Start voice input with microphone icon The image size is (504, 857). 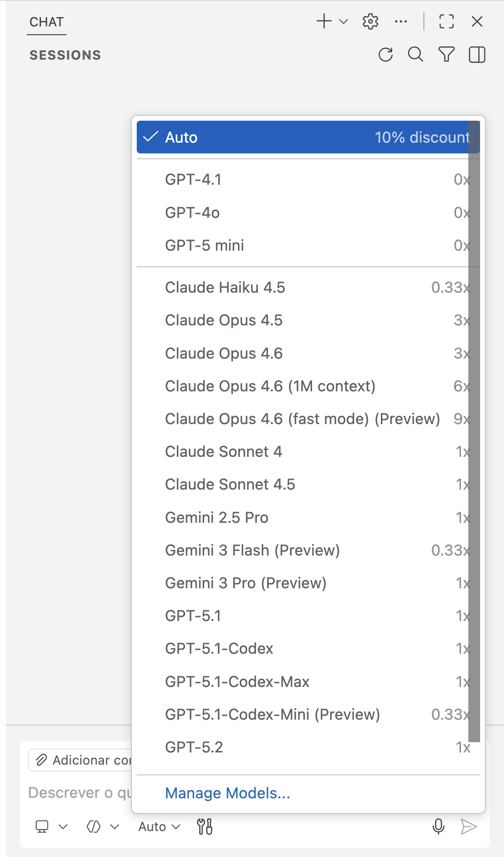click(439, 827)
